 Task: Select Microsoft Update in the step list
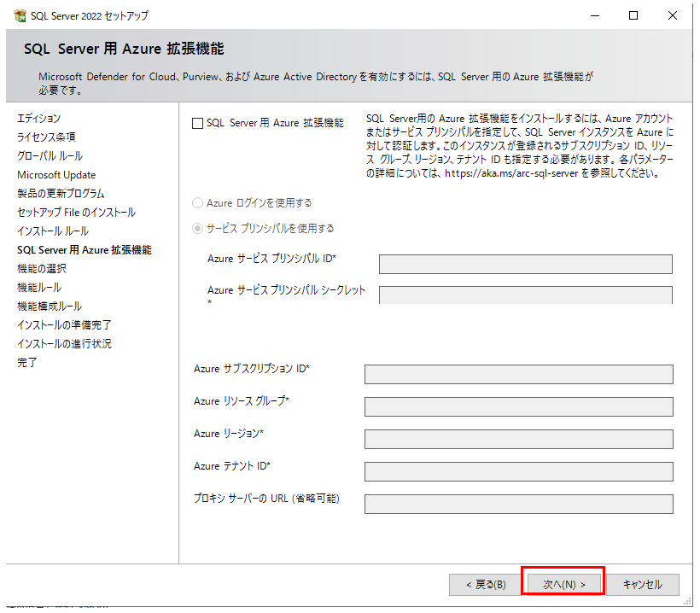(x=56, y=175)
